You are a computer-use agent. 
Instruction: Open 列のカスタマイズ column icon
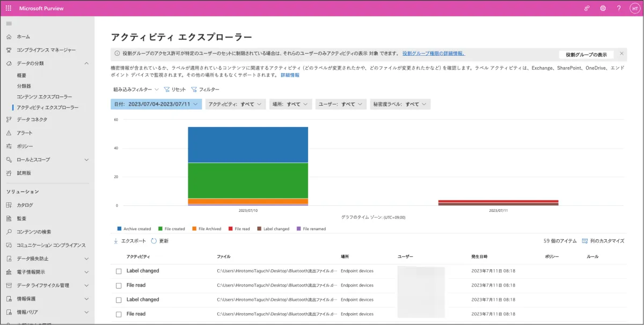click(x=584, y=241)
